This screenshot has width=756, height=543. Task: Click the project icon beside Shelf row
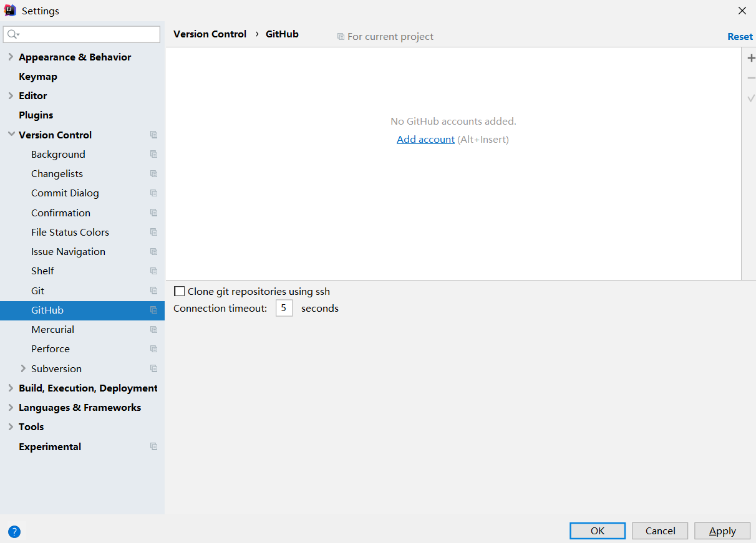pos(154,271)
